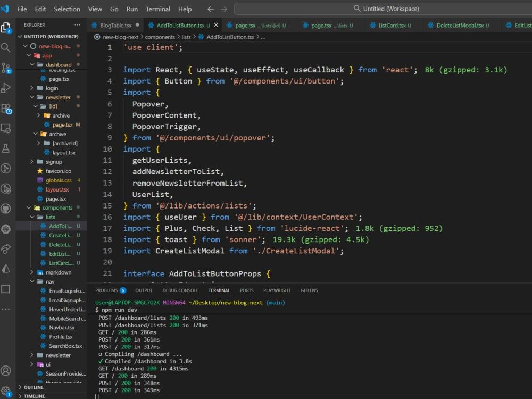Open Source Control view with 11 badge

tap(6, 68)
